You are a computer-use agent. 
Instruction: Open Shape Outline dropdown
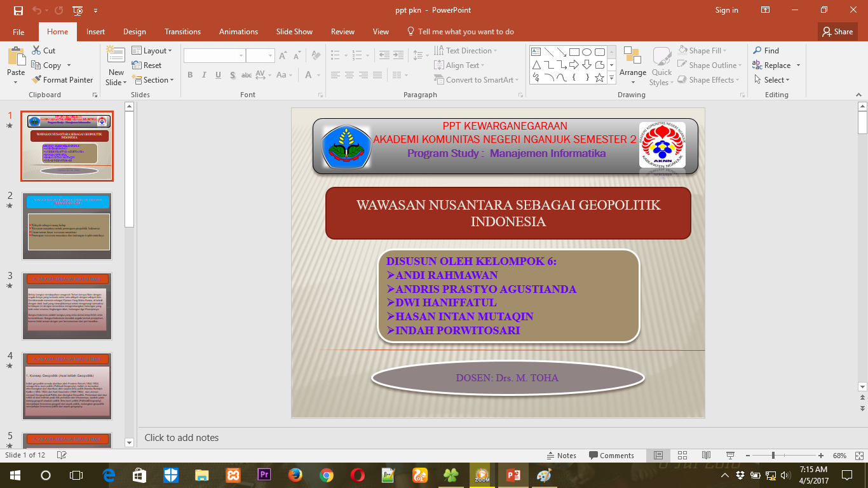click(709, 65)
